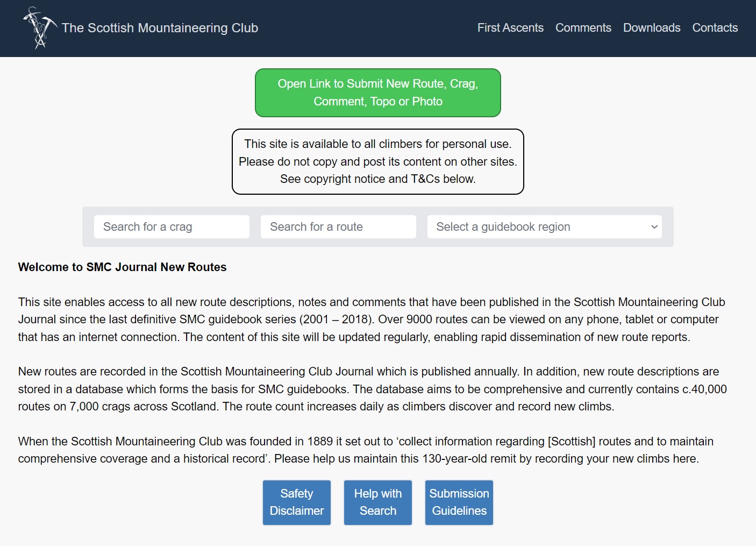View the Contacts page
The image size is (756, 546).
click(715, 28)
